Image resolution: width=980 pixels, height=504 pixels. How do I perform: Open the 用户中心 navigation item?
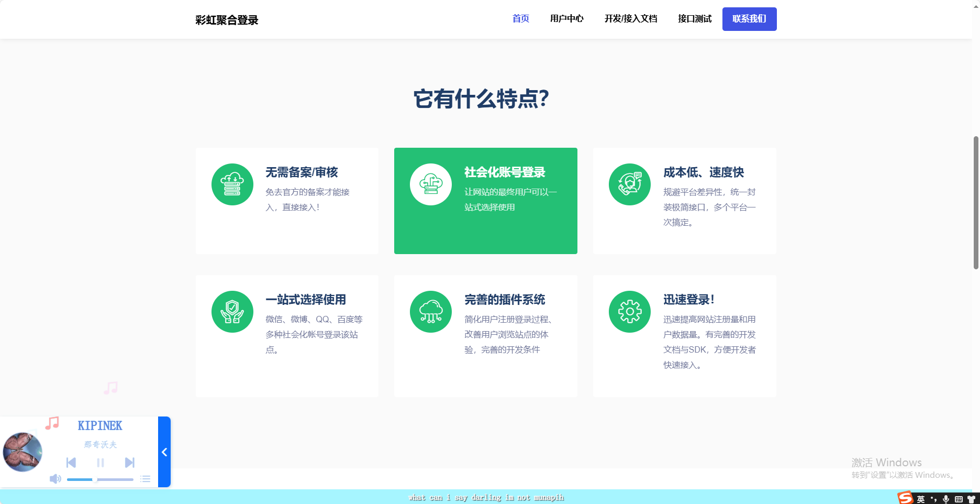click(x=567, y=19)
